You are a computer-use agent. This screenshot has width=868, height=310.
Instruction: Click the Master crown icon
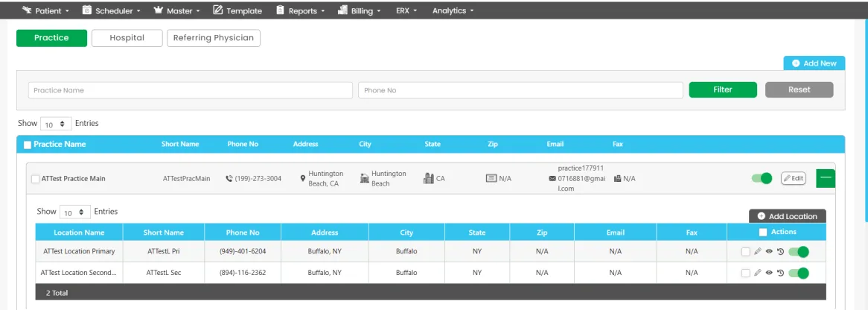tap(158, 10)
